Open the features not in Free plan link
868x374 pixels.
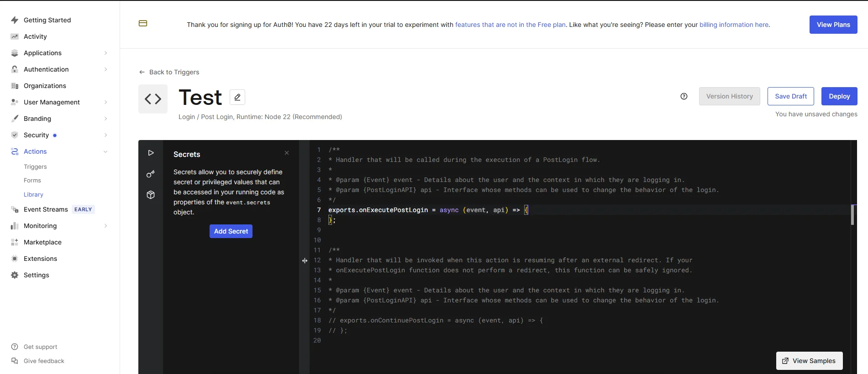pyautogui.click(x=510, y=25)
